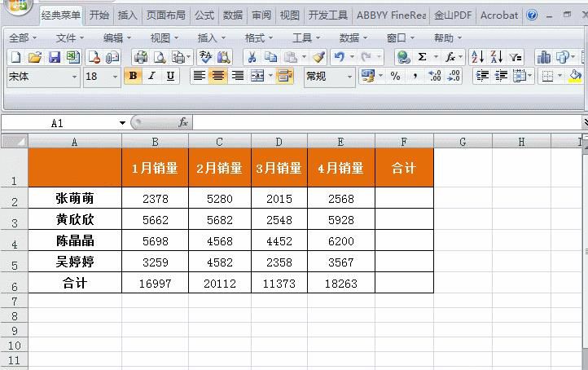Toggle center alignment
The image size is (588, 370).
click(218, 76)
